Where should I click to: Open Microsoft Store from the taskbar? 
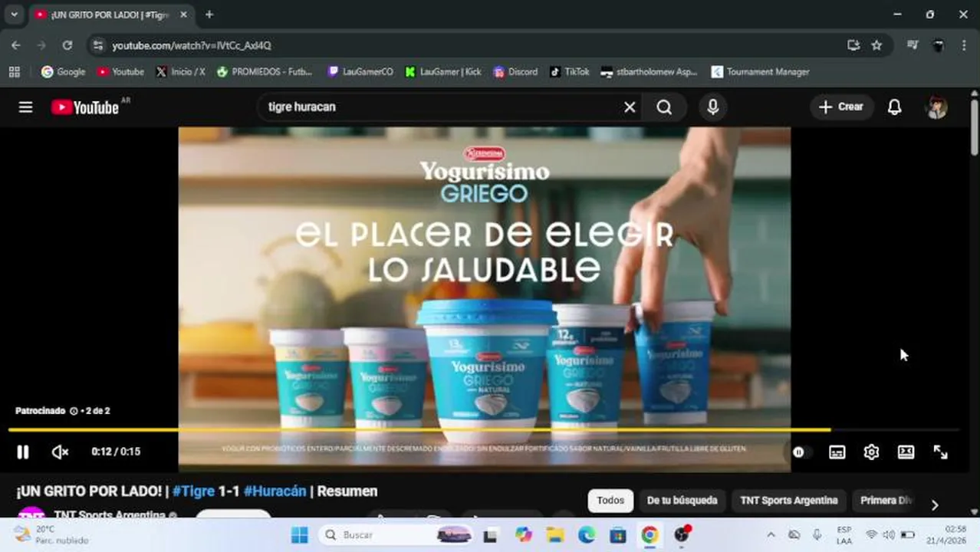point(618,534)
